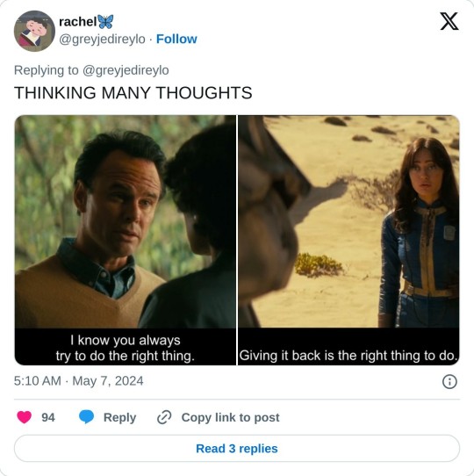Open the @greyjedireylo handle link
474x476 pixels.
[102, 40]
